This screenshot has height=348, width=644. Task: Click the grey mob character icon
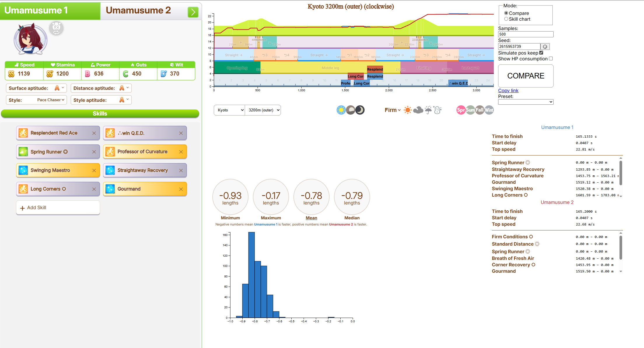pos(56,28)
